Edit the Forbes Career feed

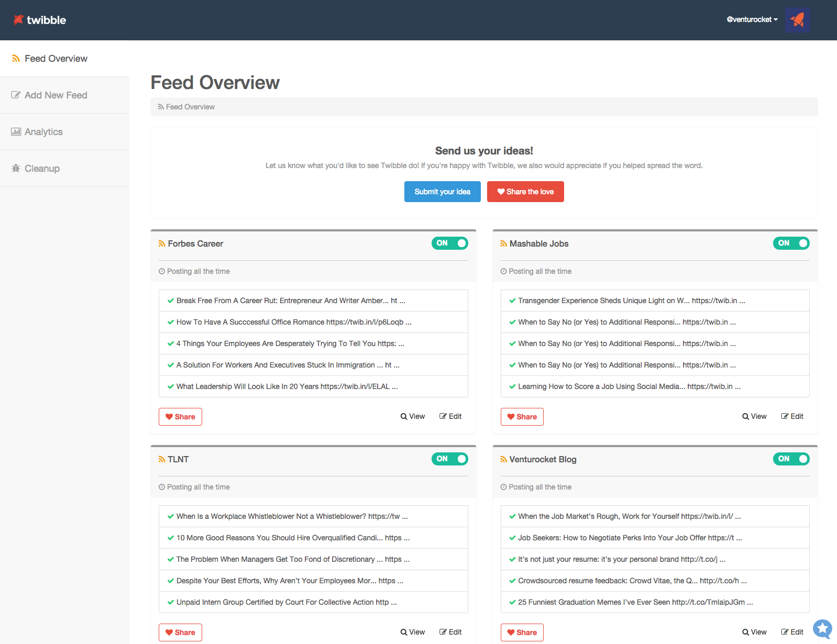(x=450, y=416)
